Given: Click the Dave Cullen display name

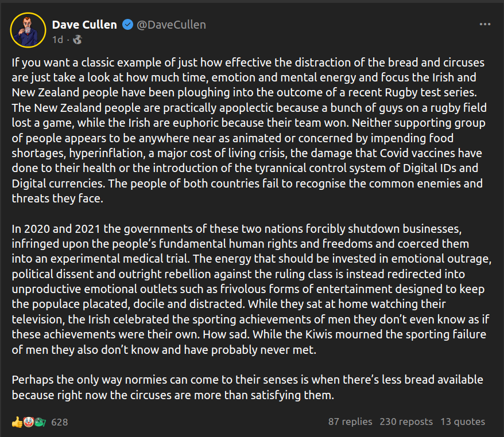Looking at the screenshot, I should coord(84,25).
